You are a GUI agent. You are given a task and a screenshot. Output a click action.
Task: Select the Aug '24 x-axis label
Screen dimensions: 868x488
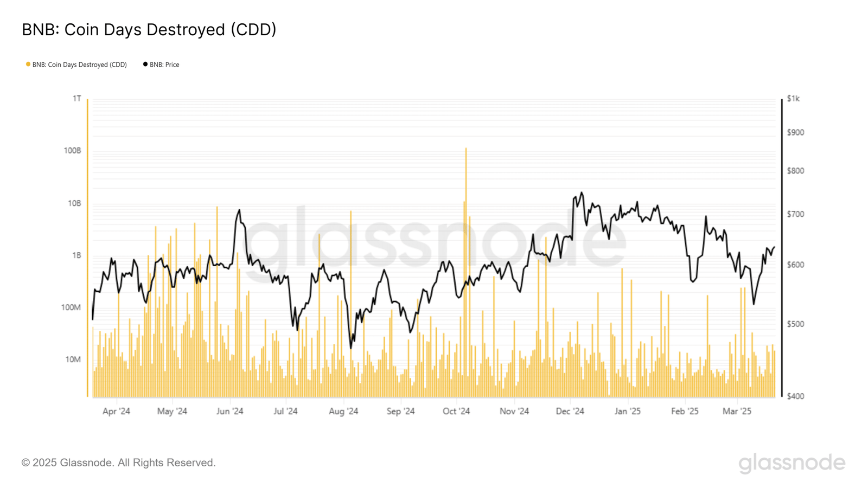click(343, 411)
